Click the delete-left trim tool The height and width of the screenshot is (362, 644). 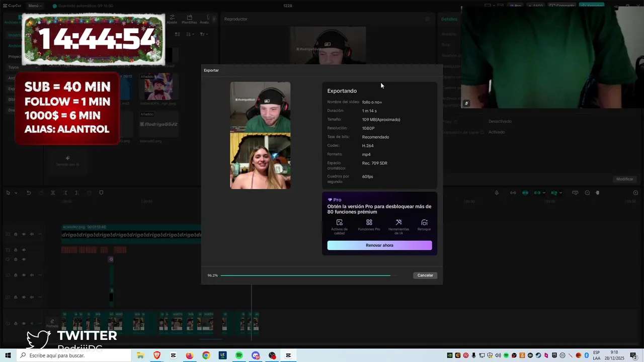[65, 193]
